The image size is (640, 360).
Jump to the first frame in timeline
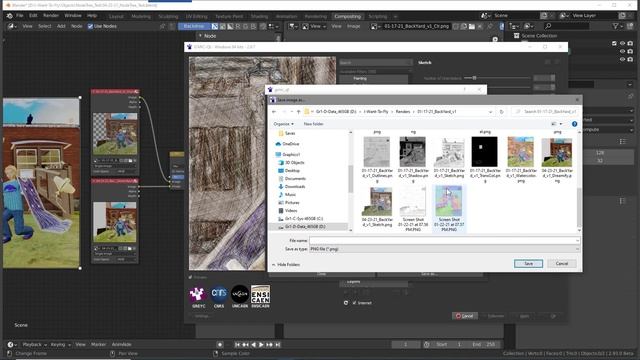[x=237, y=345]
